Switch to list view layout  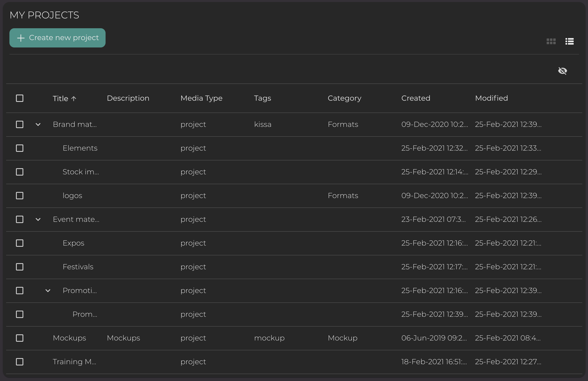click(569, 41)
